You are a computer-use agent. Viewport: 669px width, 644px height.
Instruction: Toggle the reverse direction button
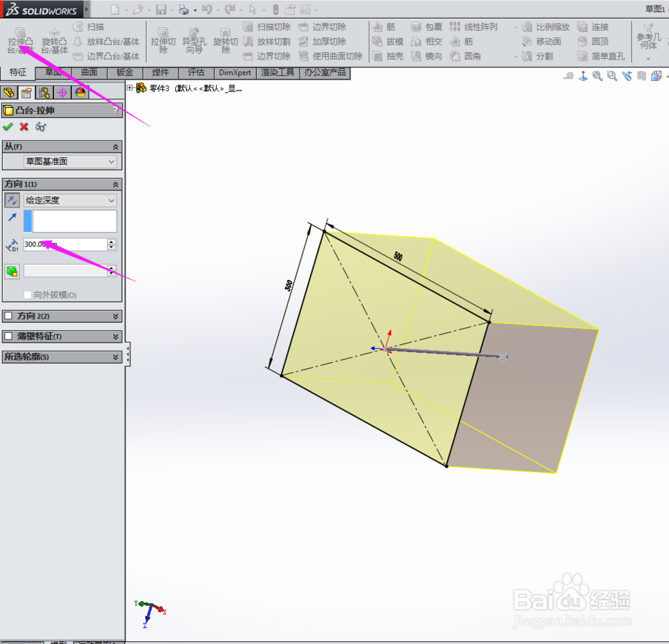12,200
